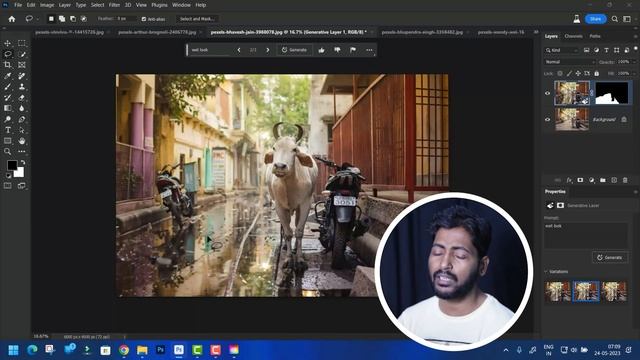
Task: Toggle the layer filter on/off switch
Action: pos(636,49)
